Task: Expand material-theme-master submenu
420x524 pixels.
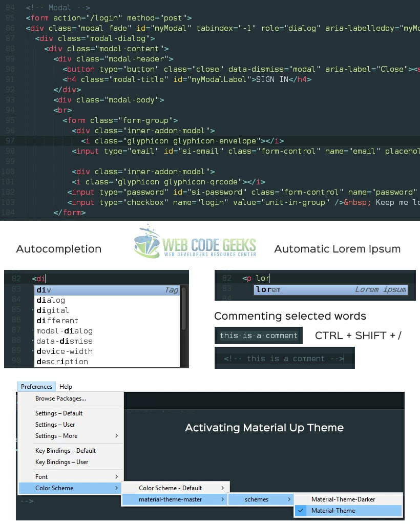Action: pos(175,499)
